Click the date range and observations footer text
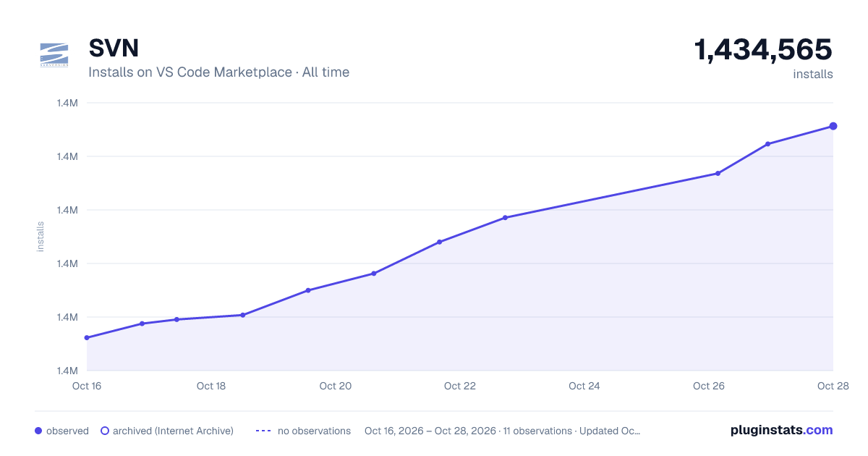This screenshot has width=868, height=456. coord(502,431)
